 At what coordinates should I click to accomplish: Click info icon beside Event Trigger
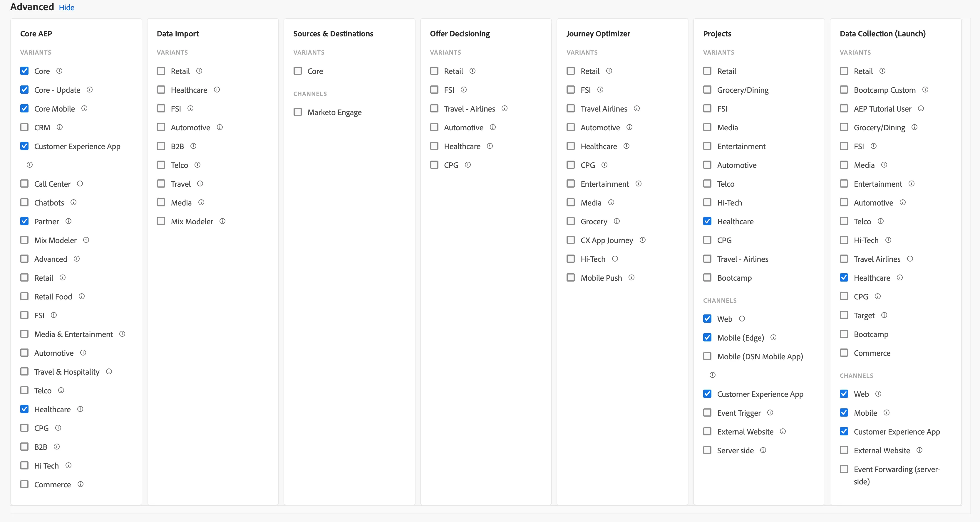[770, 412]
